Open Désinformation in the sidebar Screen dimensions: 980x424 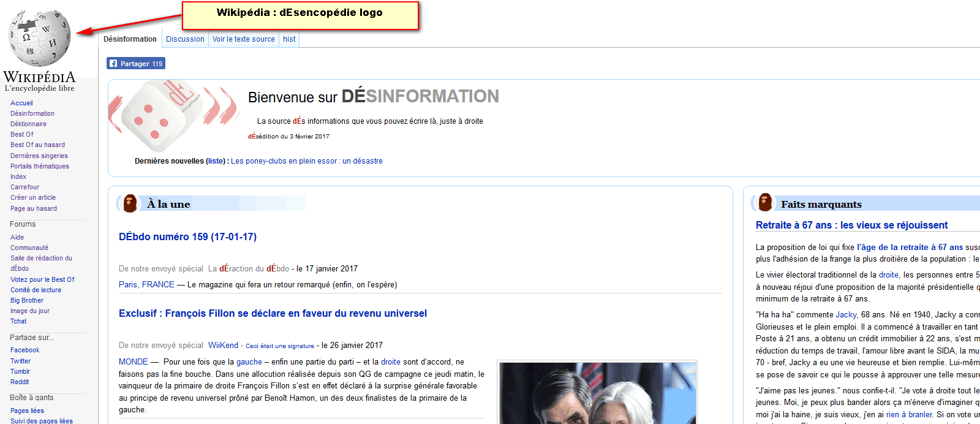pos(32,113)
